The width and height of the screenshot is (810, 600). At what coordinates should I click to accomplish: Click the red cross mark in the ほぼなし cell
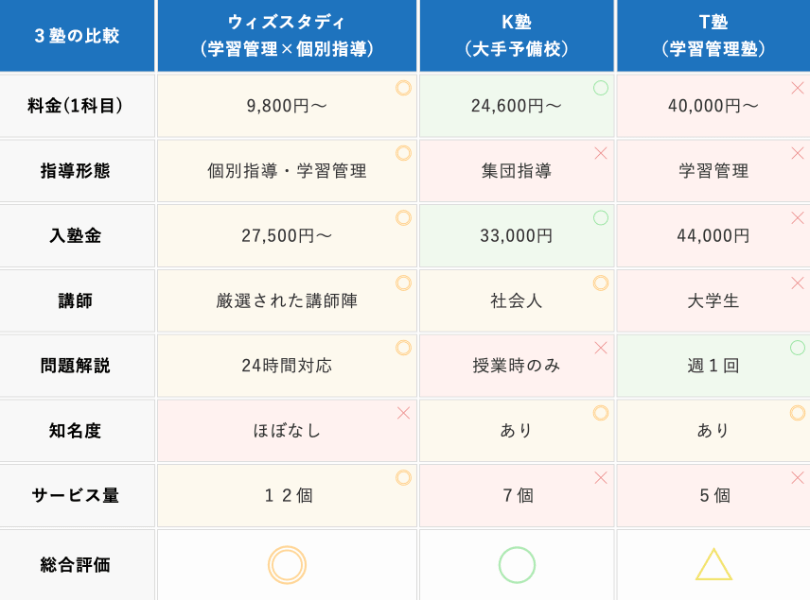click(403, 413)
